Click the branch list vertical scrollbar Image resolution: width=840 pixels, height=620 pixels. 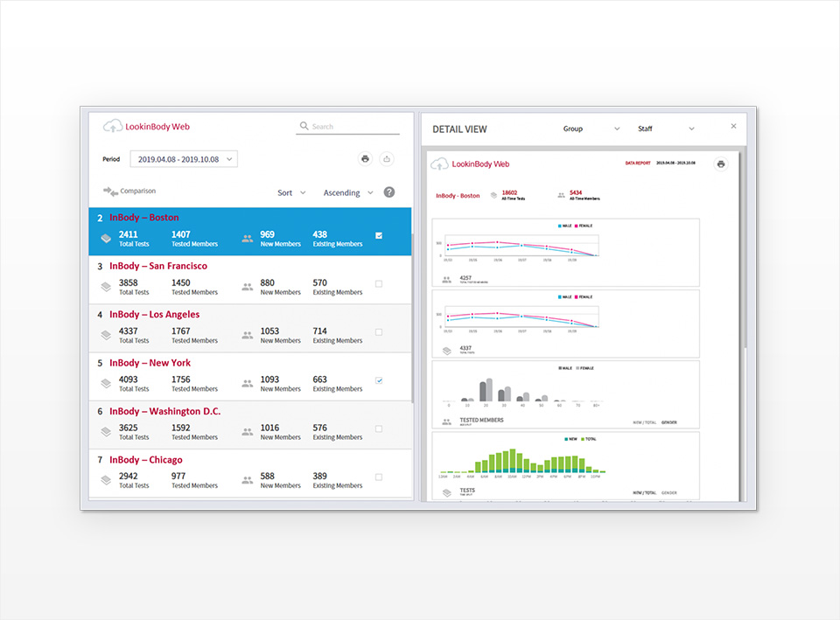[x=412, y=318]
